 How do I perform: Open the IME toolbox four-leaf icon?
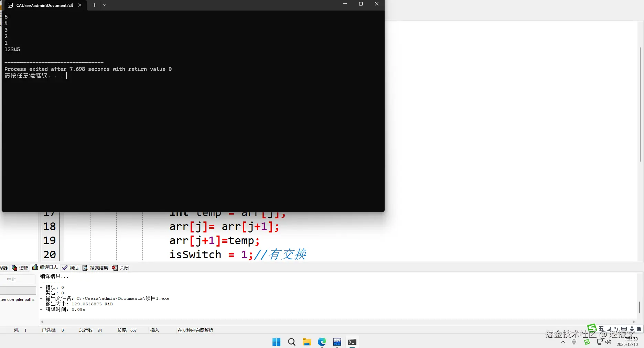(x=639, y=329)
